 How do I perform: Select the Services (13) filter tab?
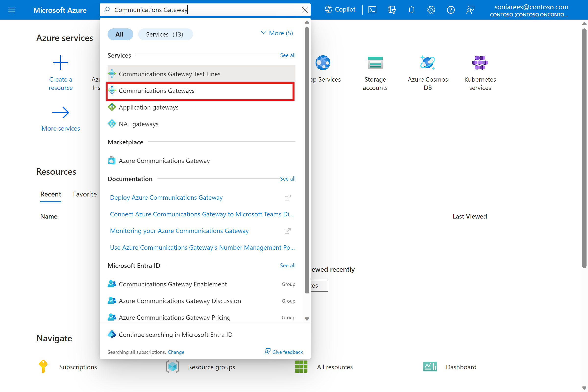tap(165, 34)
